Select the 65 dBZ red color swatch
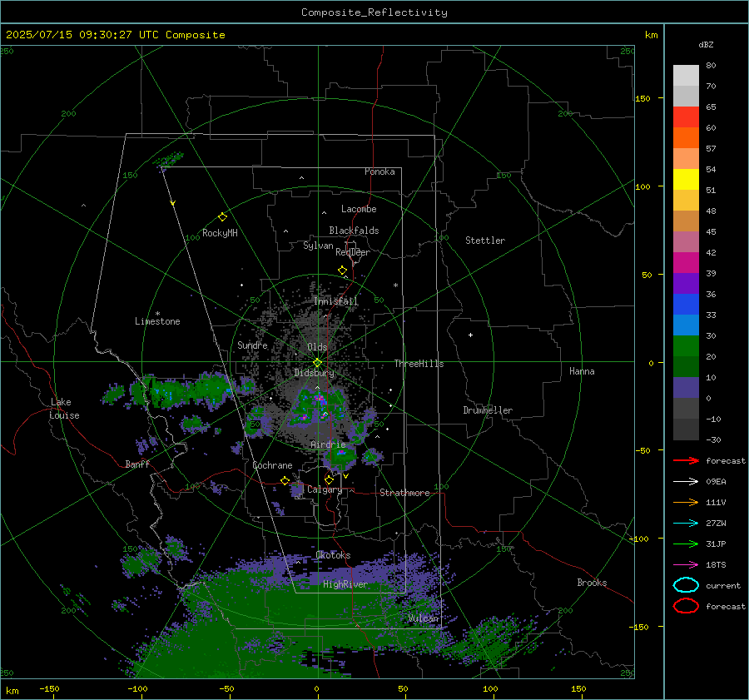Image resolution: width=749 pixels, height=700 pixels. (686, 117)
